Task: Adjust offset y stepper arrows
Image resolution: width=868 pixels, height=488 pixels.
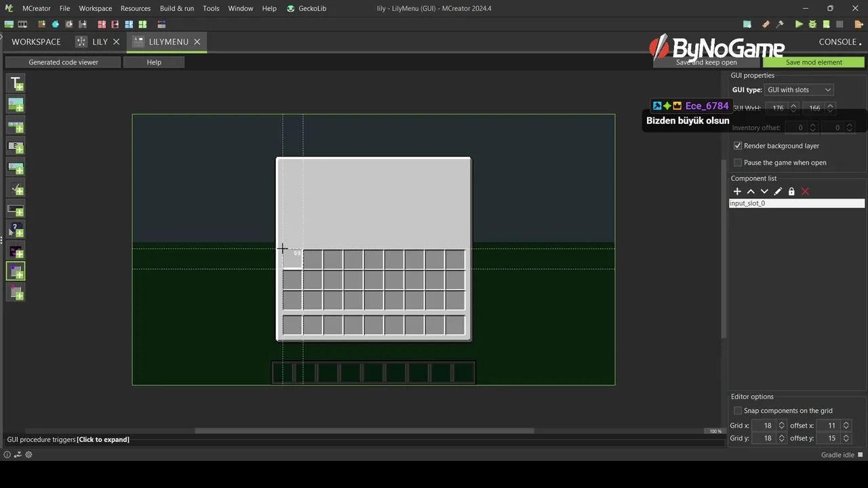Action: [x=846, y=439]
